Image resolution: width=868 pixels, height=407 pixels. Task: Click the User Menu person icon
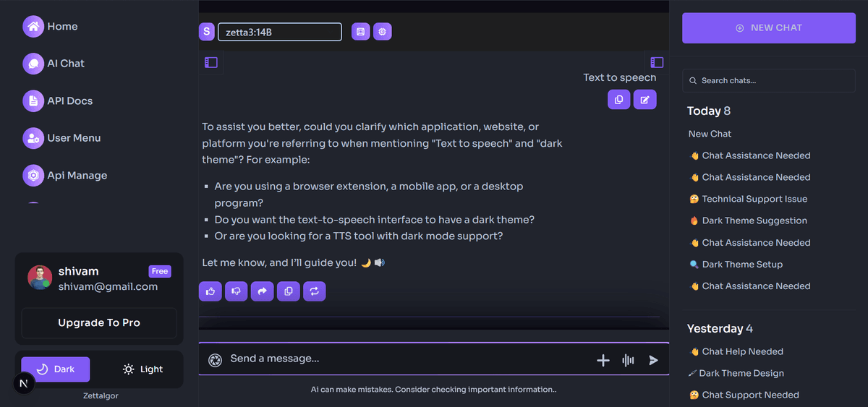[33, 138]
